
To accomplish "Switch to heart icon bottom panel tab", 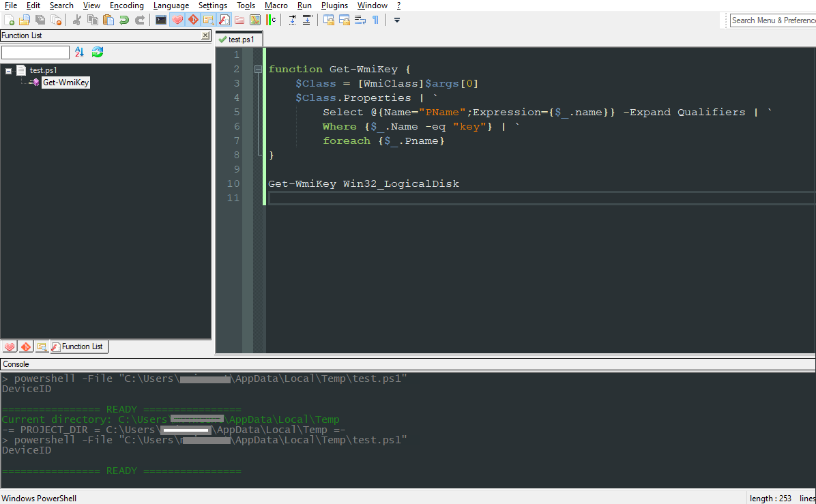I will [x=10, y=346].
